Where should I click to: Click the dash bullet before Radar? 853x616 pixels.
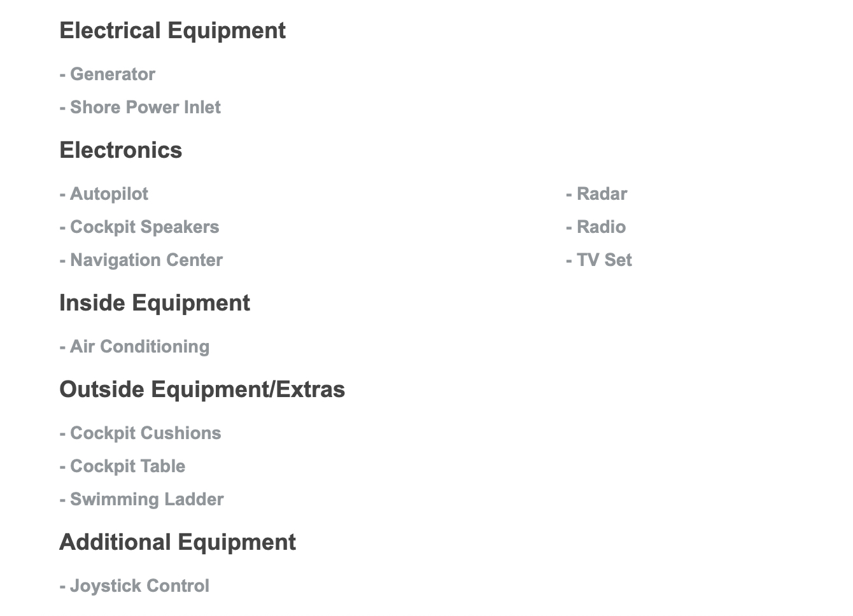pos(569,195)
